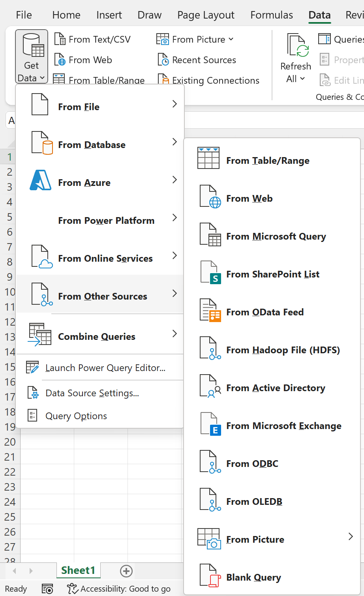Screen dimensions: 364x596
Task: Add a new sheet with plus button
Action: click(x=126, y=571)
